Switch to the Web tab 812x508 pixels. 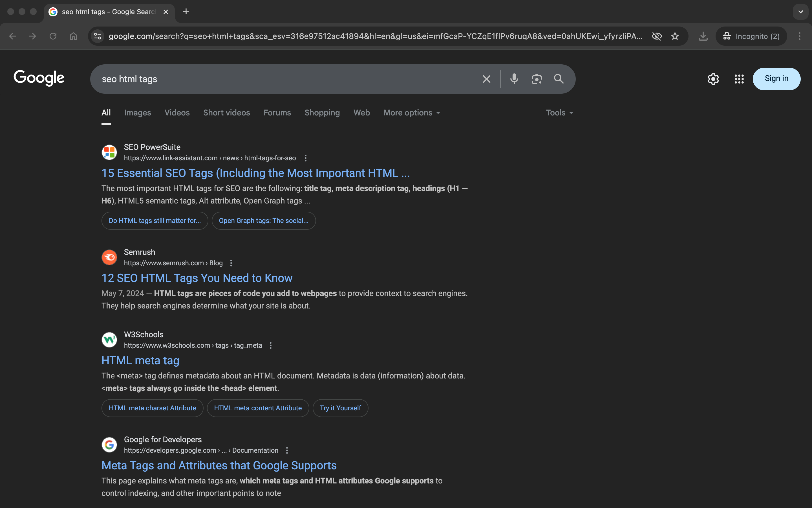tap(362, 113)
